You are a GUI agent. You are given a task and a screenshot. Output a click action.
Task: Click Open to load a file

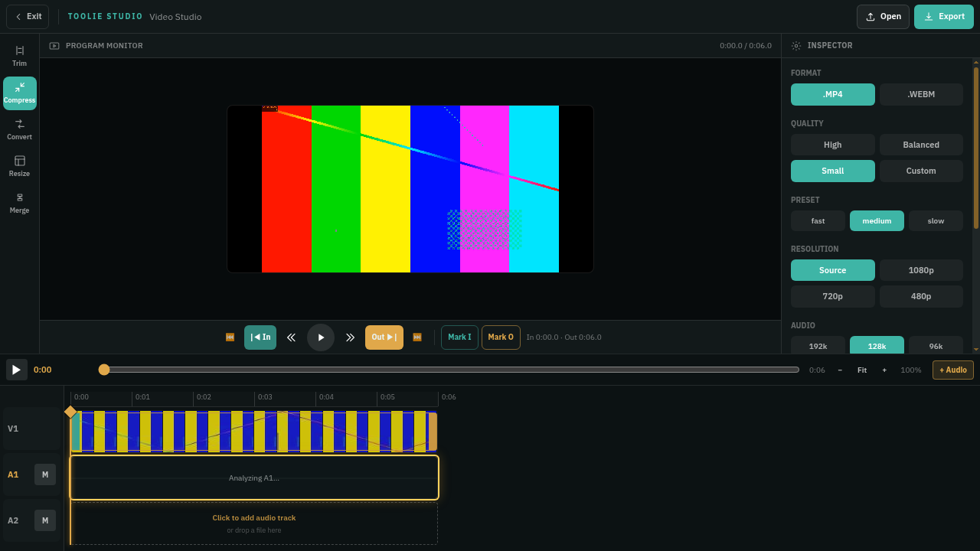pyautogui.click(x=883, y=17)
